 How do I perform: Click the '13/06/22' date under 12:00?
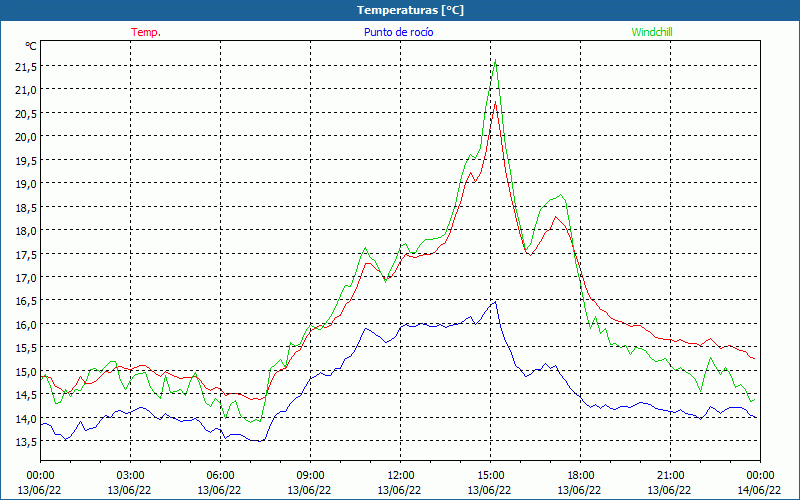399,490
